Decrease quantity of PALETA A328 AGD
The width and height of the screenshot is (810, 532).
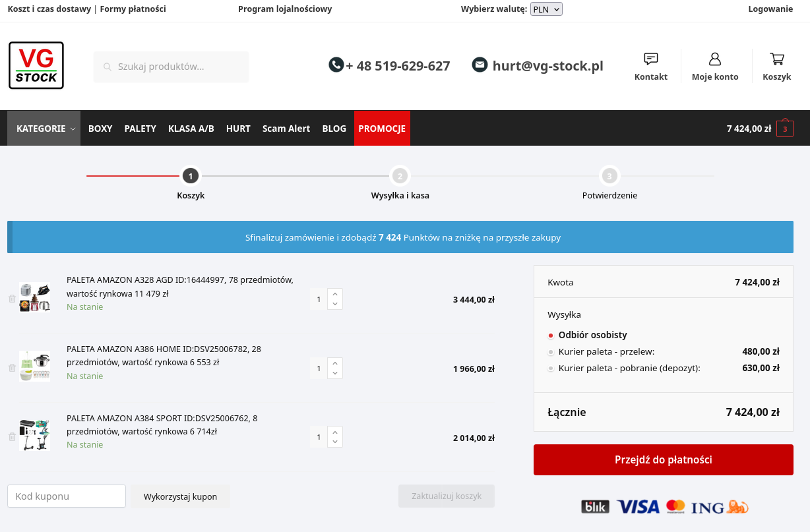(335, 304)
